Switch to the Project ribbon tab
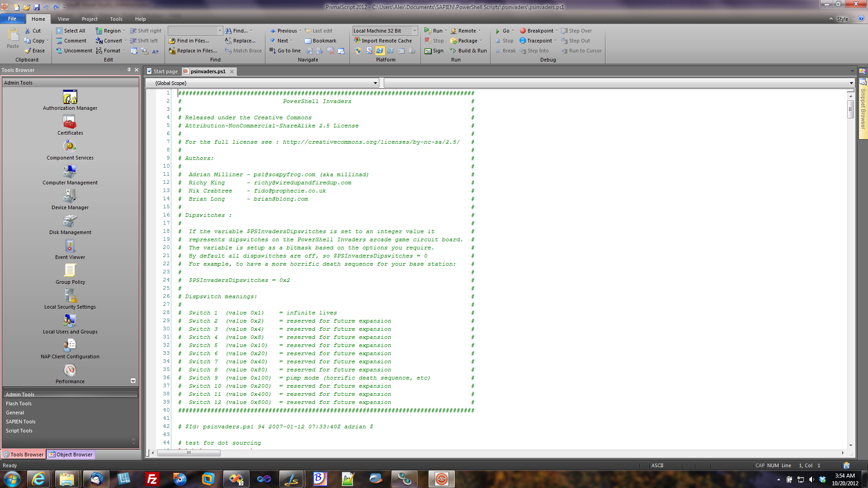The height and width of the screenshot is (488, 868). (90, 19)
